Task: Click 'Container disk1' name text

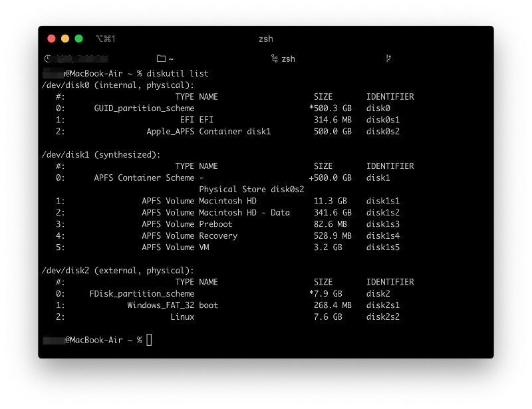Action: 235,132
